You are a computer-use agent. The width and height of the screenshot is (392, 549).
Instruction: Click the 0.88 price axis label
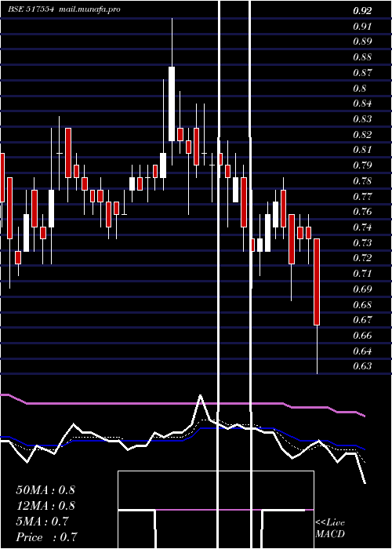pyautogui.click(x=362, y=57)
